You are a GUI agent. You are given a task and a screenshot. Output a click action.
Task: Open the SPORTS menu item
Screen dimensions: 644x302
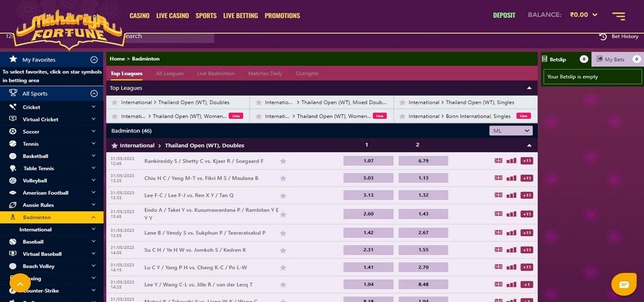tap(206, 15)
